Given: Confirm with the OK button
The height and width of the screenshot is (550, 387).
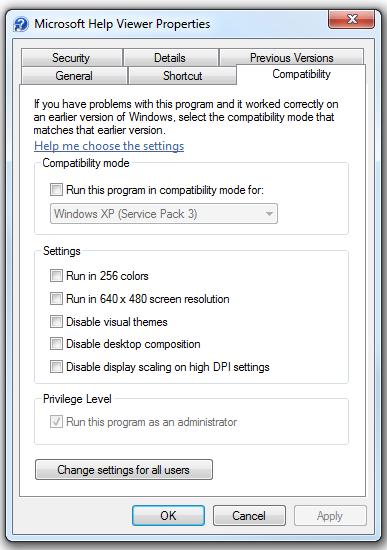Looking at the screenshot, I should (168, 515).
